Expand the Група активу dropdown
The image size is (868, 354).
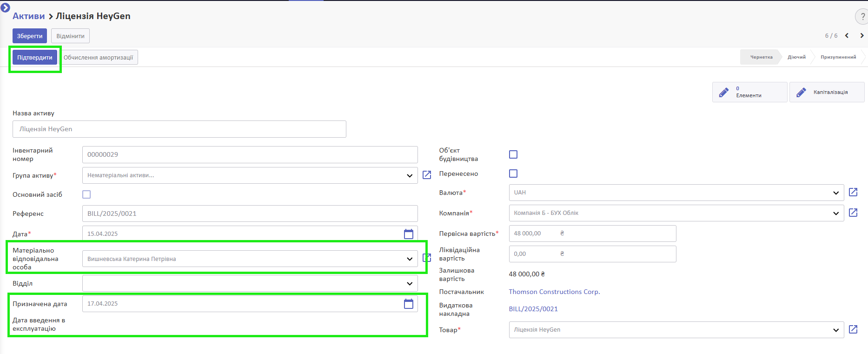coord(410,175)
